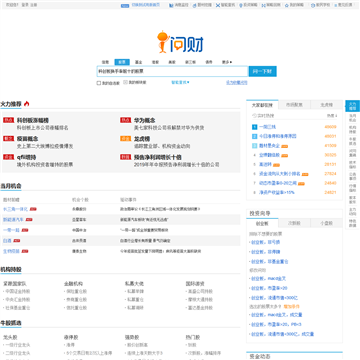Open the 科创板涨幅榜 recommendation
This screenshot has width=360, height=360.
click(33, 120)
